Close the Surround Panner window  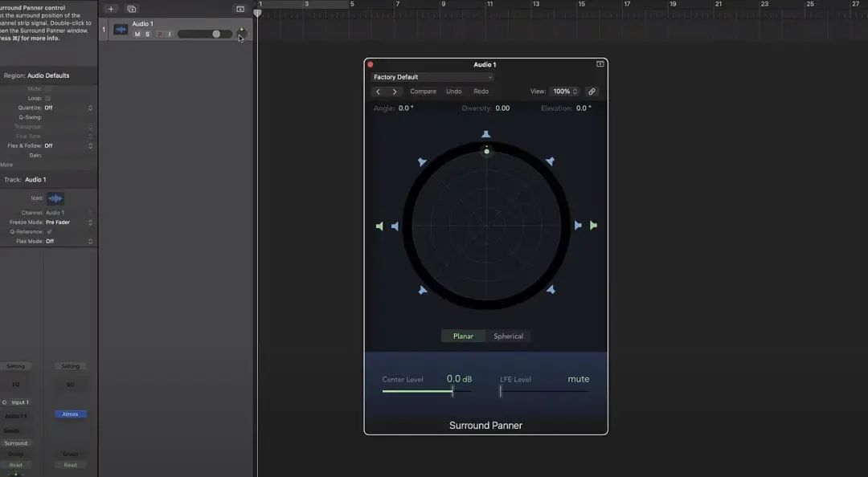(371, 65)
